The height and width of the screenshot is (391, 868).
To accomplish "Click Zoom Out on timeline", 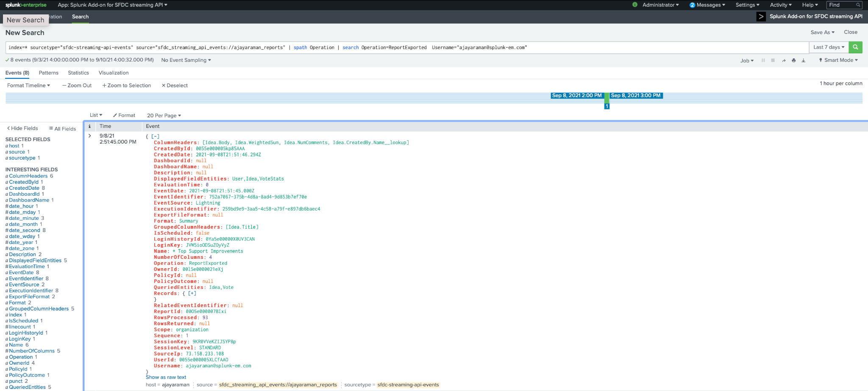I will (x=77, y=86).
